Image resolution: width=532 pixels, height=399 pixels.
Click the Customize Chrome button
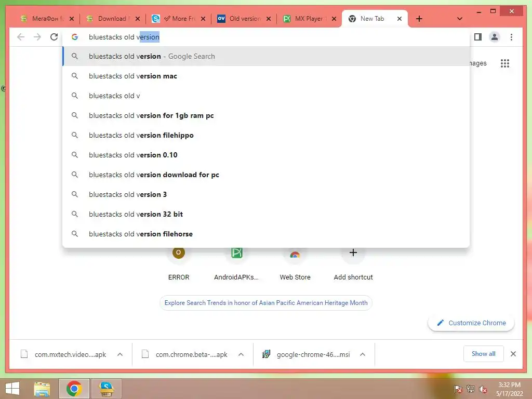(471, 323)
